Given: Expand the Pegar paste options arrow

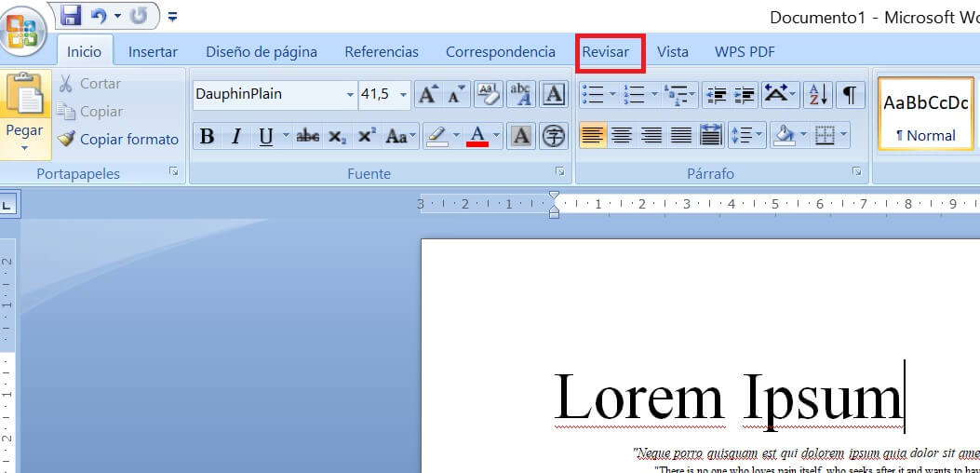Looking at the screenshot, I should (x=25, y=148).
